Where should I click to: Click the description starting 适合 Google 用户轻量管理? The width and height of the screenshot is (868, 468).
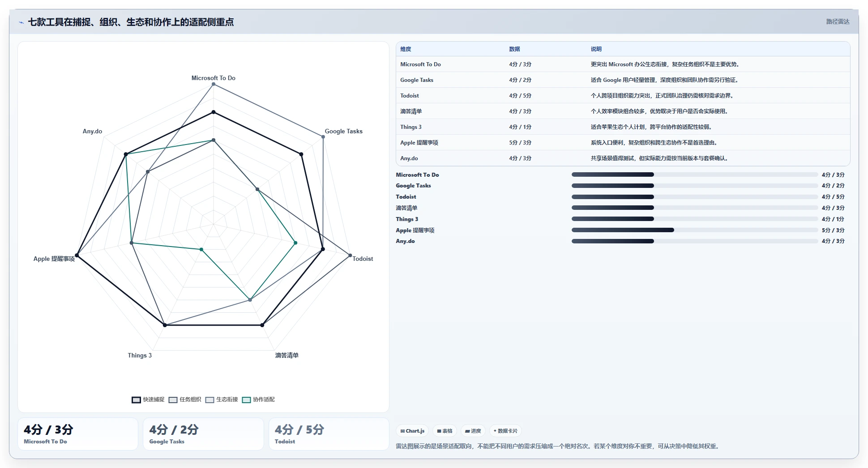pos(665,80)
